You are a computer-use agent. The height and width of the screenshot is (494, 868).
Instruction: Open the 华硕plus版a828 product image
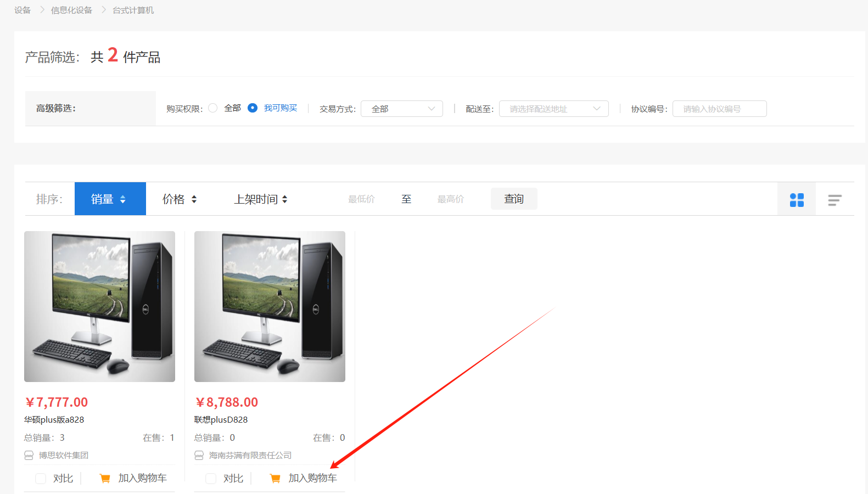click(x=99, y=306)
